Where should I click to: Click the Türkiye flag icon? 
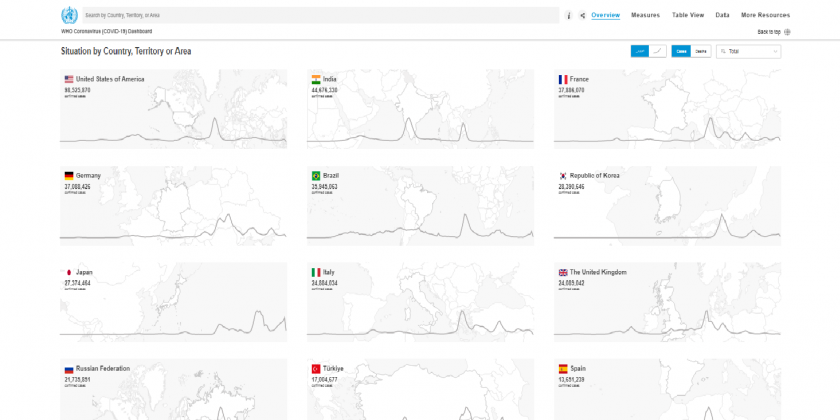pos(316,368)
